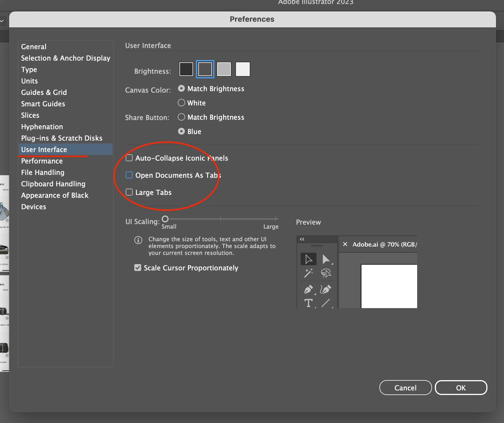Close the Adobe.ai preview tab
The width and height of the screenshot is (504, 423).
pyautogui.click(x=345, y=244)
